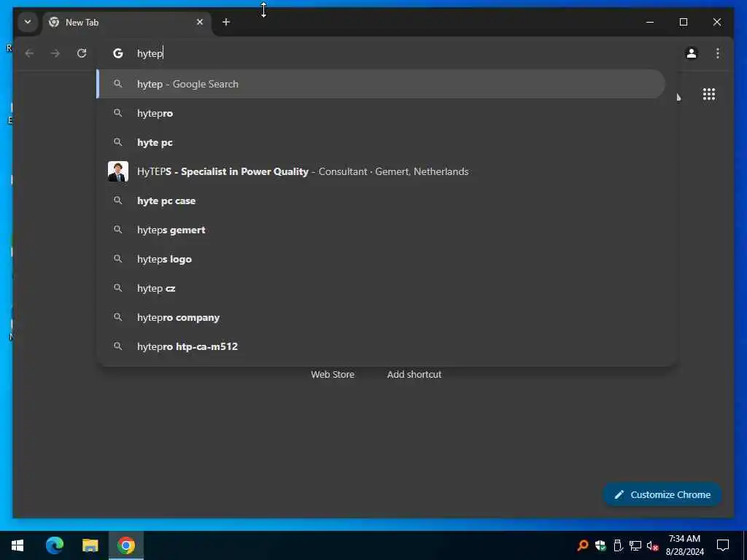This screenshot has height=560, width=747.
Task: Open the clock showing 7:34 AM
Action: click(x=684, y=545)
